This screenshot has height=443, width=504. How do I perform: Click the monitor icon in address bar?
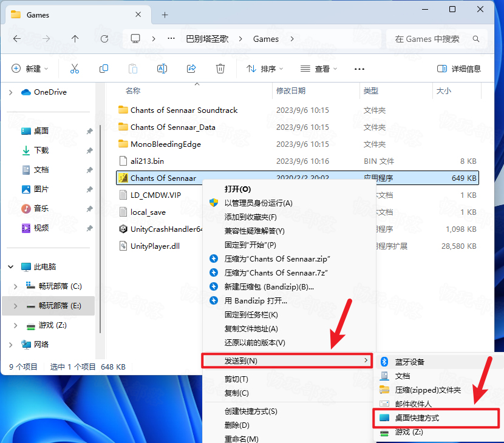pyautogui.click(x=135, y=39)
